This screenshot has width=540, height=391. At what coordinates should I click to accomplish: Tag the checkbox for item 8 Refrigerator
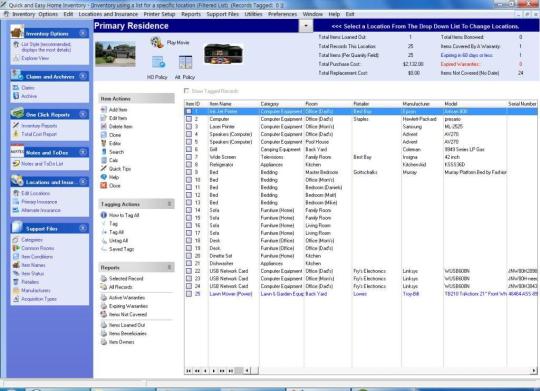point(189,164)
